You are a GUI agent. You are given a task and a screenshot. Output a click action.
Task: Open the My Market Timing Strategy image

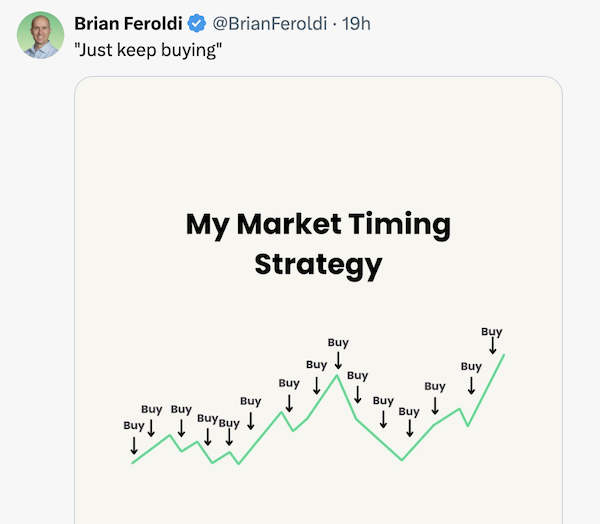(318, 300)
